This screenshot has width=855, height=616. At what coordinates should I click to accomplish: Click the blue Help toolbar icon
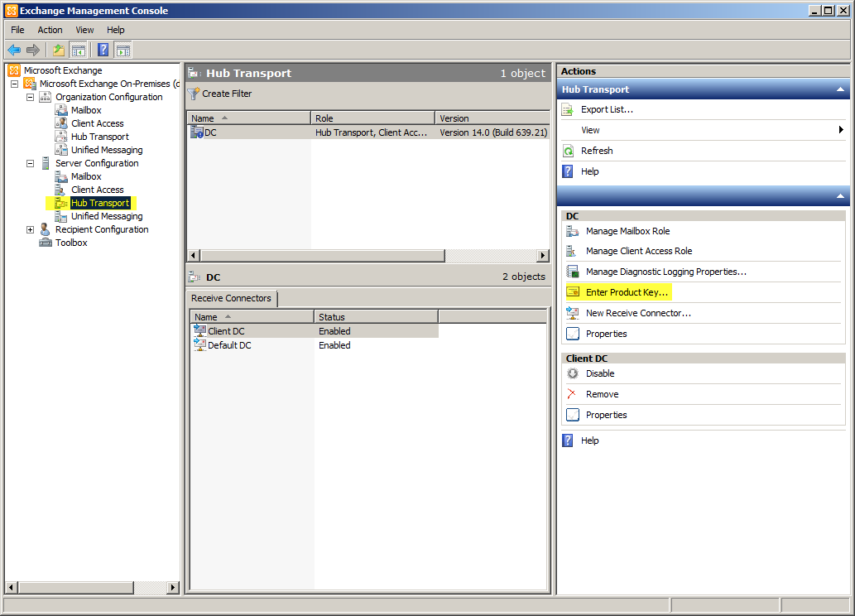coord(103,51)
